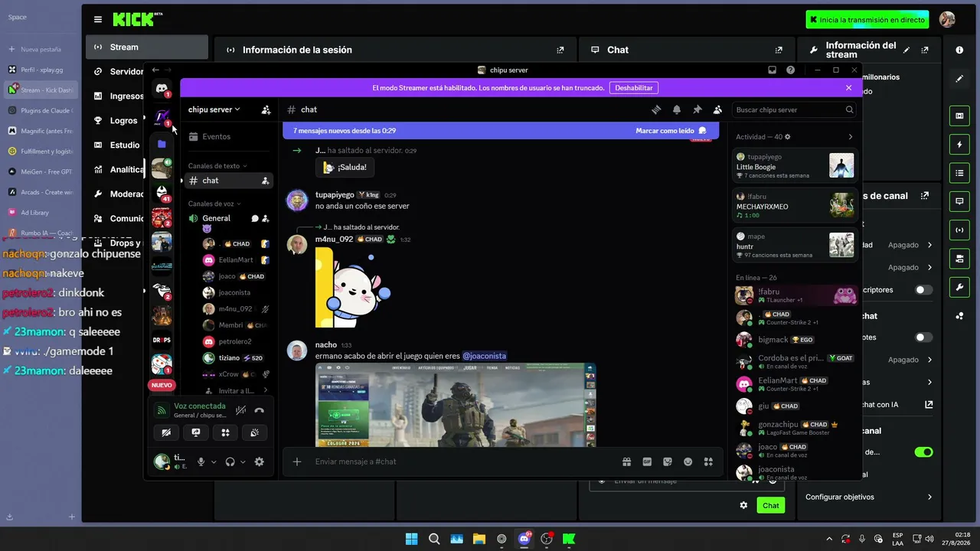Open Stream section in Kick sidebar

(x=146, y=47)
